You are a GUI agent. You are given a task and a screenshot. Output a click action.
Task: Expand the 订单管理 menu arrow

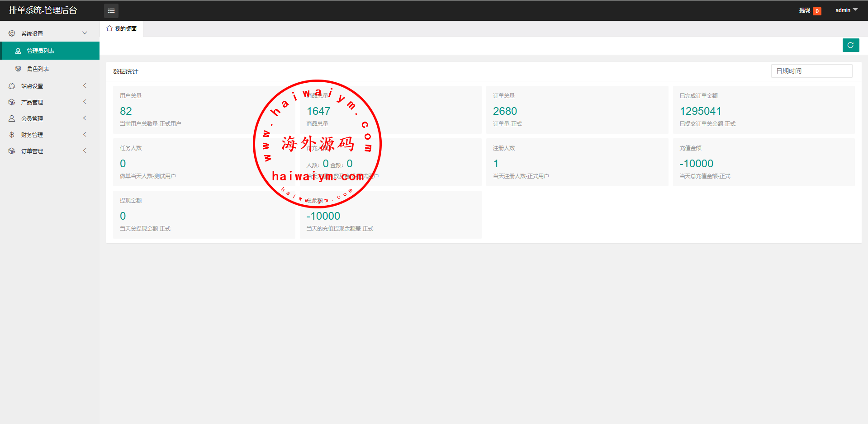tap(85, 151)
